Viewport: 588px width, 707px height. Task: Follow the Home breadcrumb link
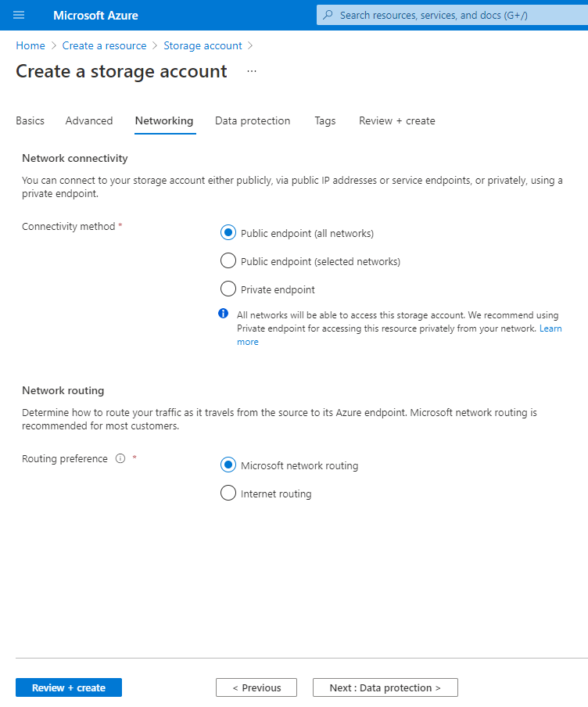30,46
